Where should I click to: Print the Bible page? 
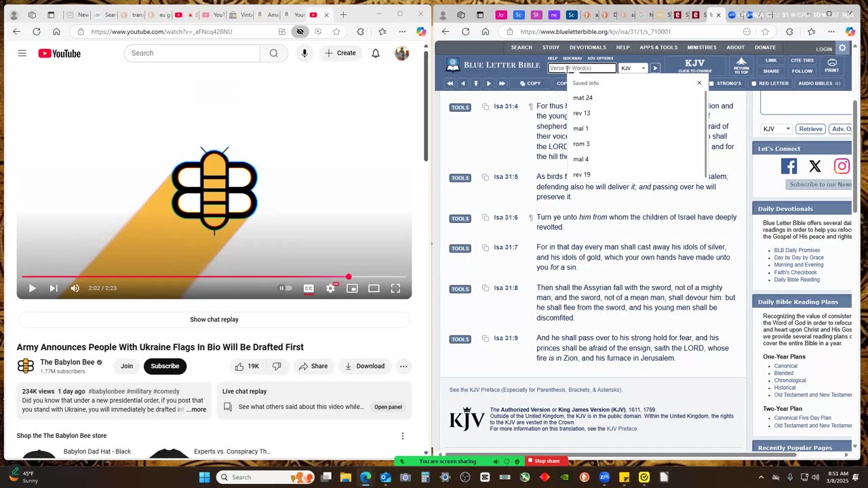pyautogui.click(x=832, y=65)
